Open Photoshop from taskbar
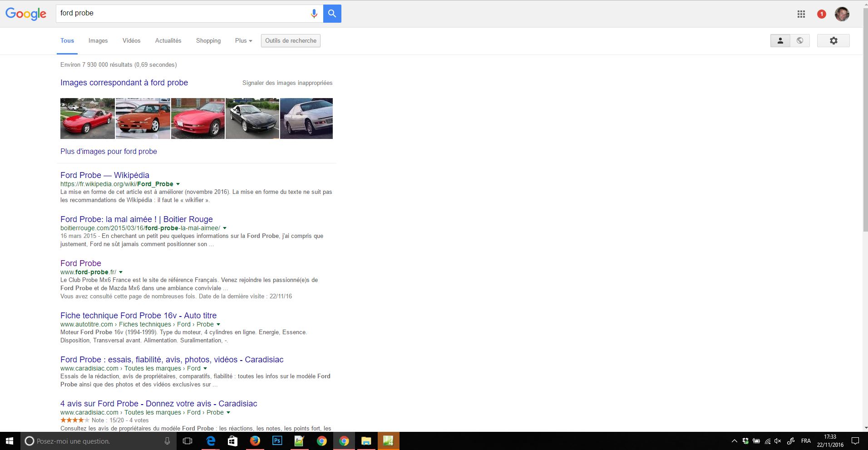Viewport: 868px width, 450px height. (x=277, y=441)
